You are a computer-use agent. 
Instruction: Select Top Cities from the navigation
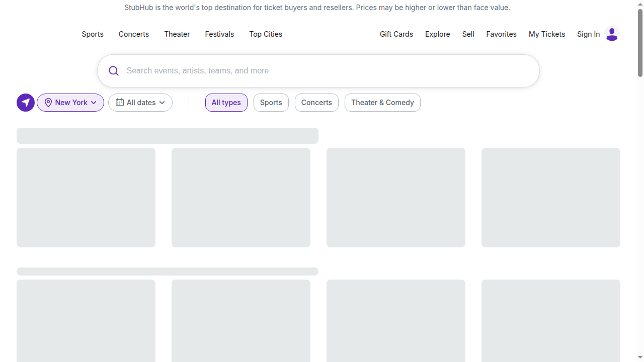tap(266, 34)
